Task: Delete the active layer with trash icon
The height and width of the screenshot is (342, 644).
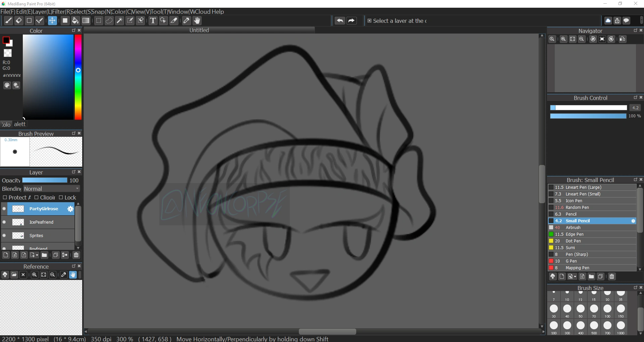Action: tap(76, 255)
